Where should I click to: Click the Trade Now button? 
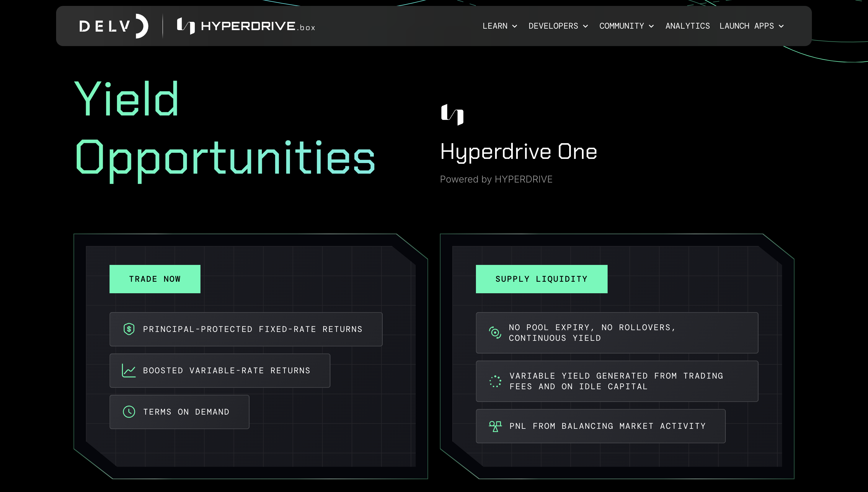pos(155,279)
